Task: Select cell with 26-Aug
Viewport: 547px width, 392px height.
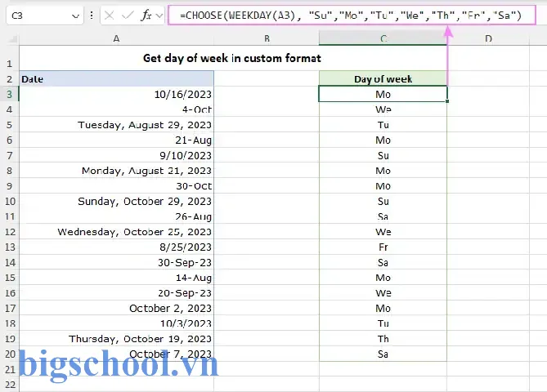Action: 117,216
